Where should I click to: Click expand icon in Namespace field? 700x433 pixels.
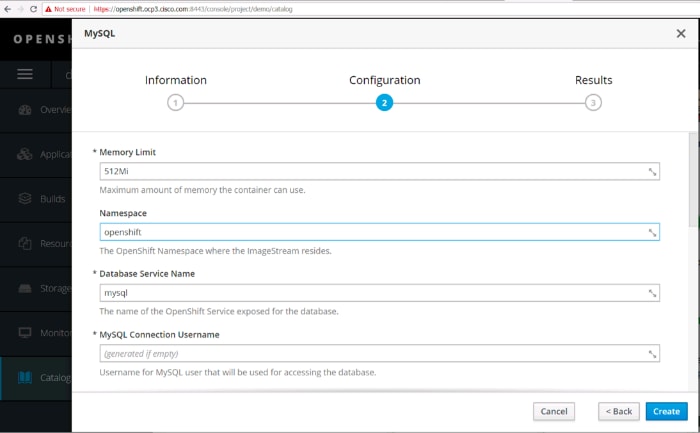click(652, 233)
